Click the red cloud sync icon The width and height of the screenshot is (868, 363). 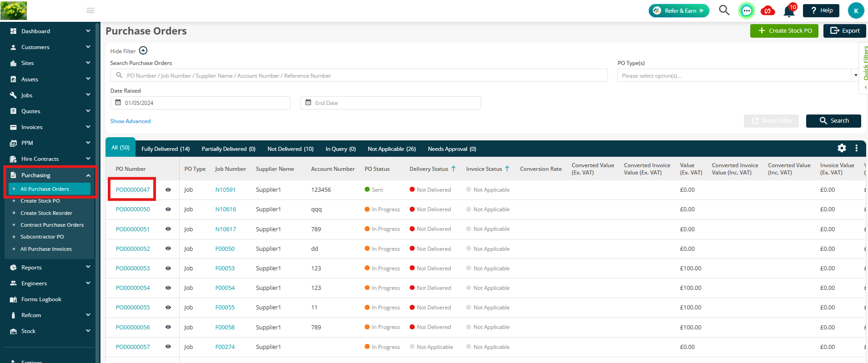point(768,10)
